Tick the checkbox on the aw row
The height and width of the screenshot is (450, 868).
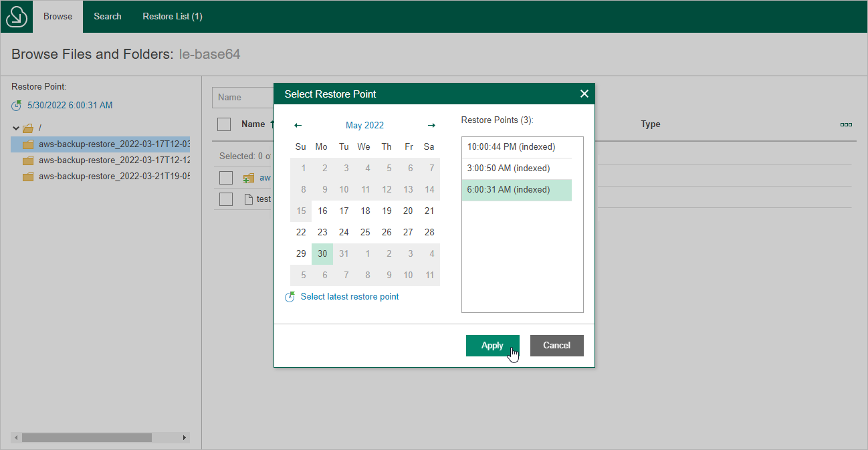click(225, 177)
